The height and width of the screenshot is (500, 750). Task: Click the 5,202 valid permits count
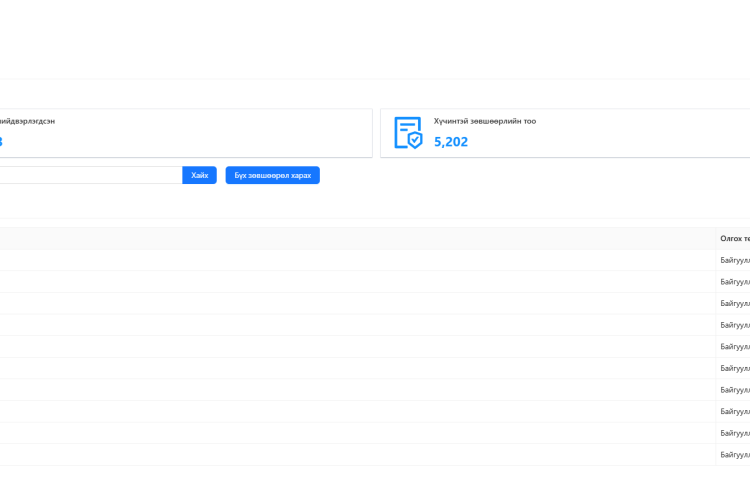coord(451,142)
